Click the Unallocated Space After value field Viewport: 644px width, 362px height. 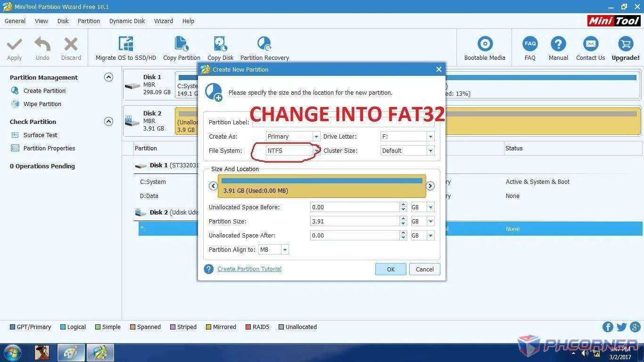click(x=355, y=235)
